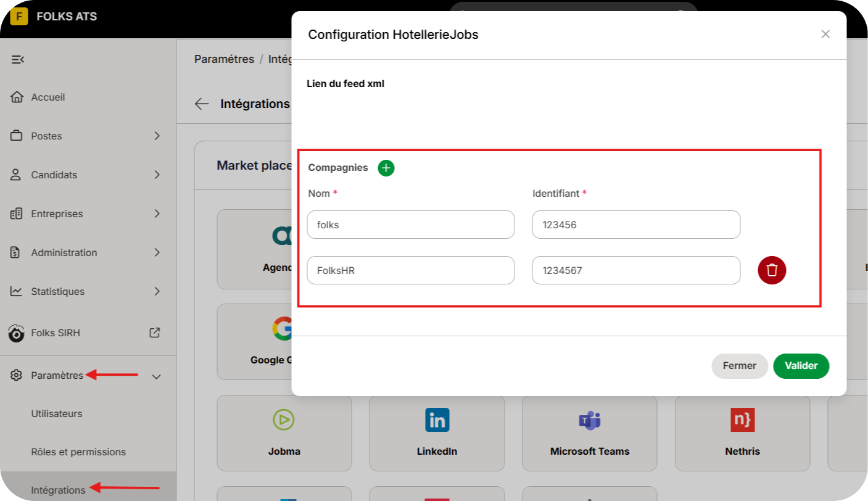This screenshot has width=868, height=501.
Task: Click the LinkedIn logo icon
Action: coord(437,420)
